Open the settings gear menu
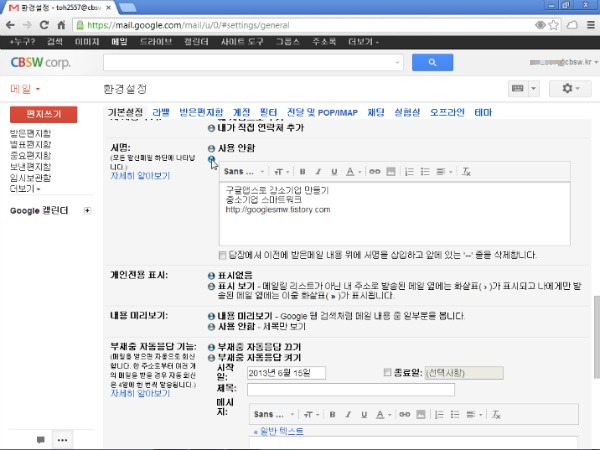 570,89
